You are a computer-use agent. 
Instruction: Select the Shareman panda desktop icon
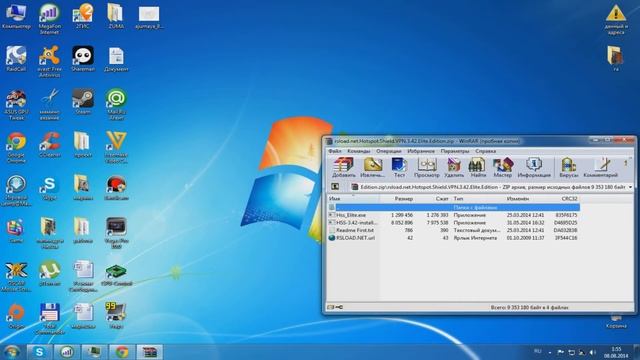(83, 59)
